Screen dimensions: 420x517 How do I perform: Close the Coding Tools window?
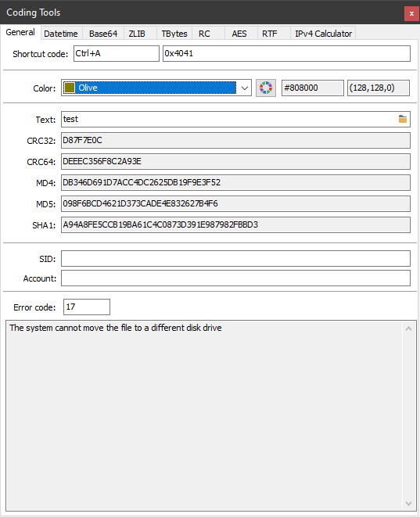tap(411, 13)
